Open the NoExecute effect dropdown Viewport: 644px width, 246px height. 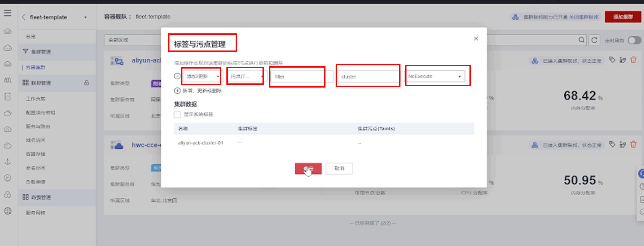435,76
